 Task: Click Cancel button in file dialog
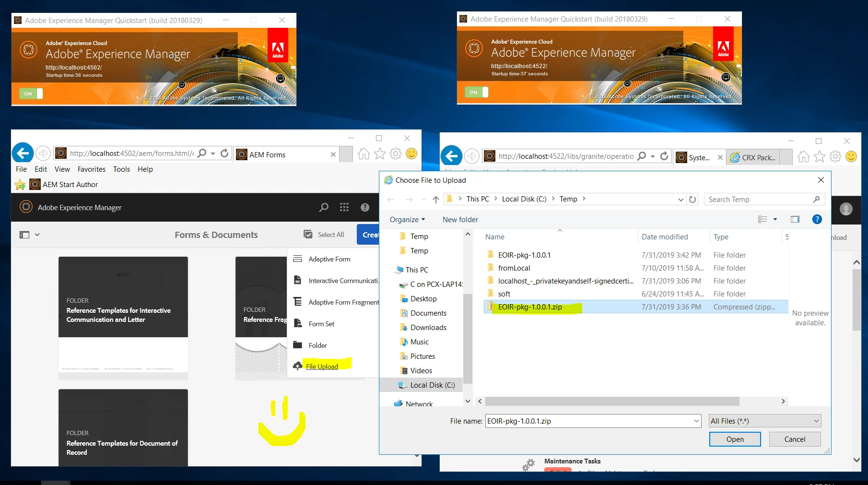(795, 439)
